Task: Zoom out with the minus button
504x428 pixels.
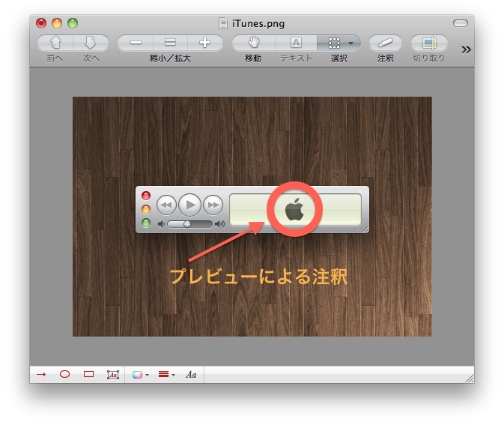Action: (136, 43)
